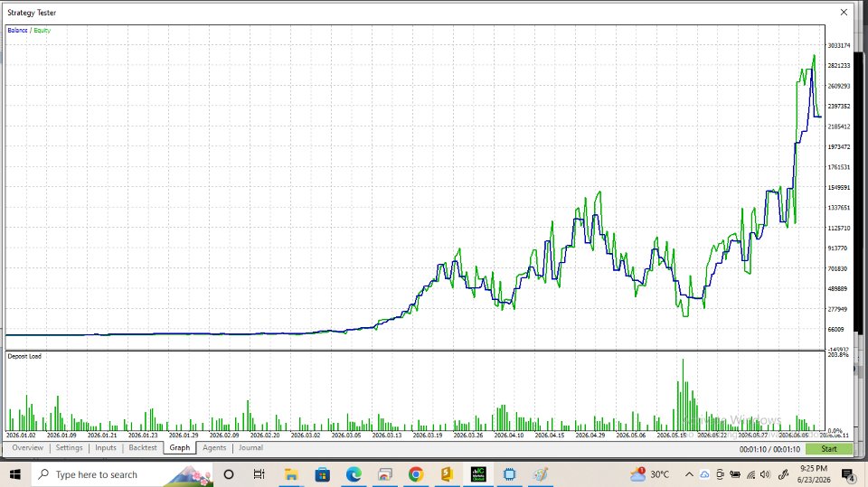The image size is (868, 487).
Task: Switch to the Backtest tab
Action: (x=143, y=448)
